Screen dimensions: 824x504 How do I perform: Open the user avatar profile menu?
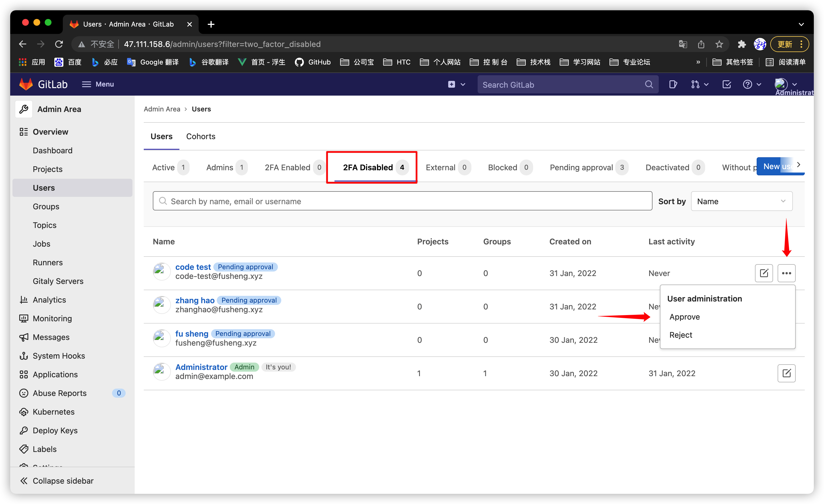[786, 84]
